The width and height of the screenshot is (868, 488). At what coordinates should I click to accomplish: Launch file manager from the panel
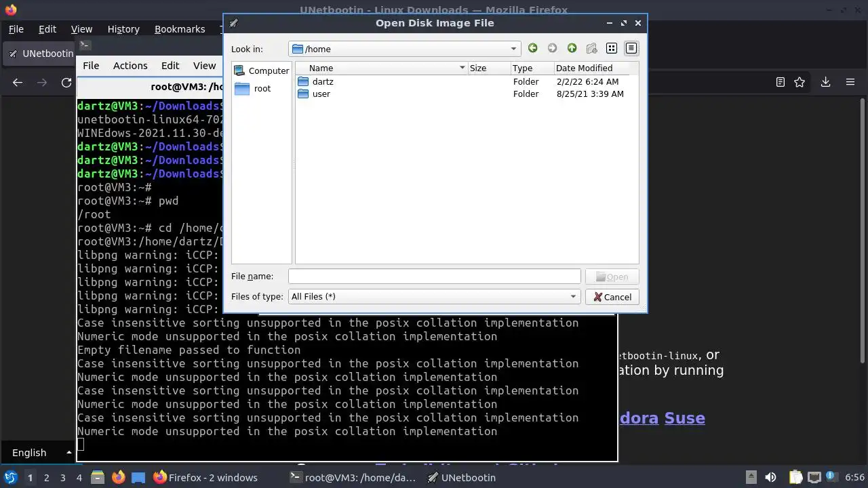click(x=97, y=477)
